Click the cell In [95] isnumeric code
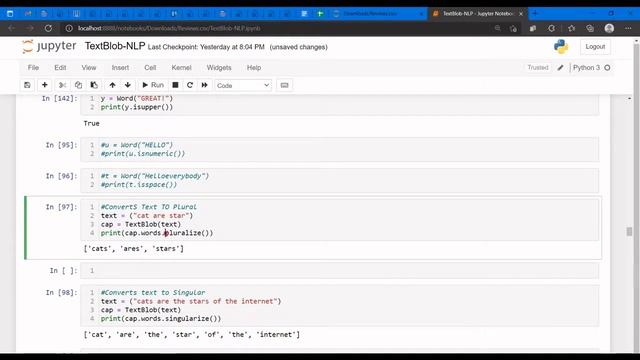Viewport: 640px width, 360px height. click(x=340, y=149)
